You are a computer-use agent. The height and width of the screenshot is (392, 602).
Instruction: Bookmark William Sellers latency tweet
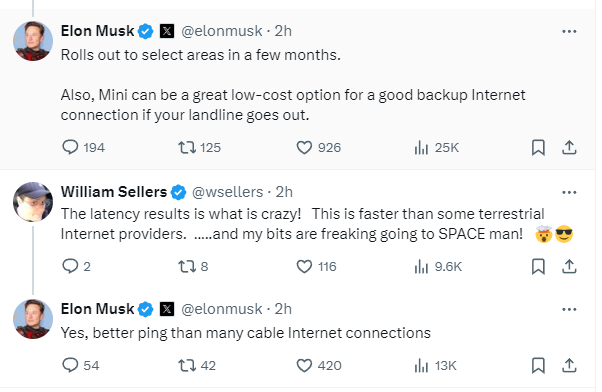(538, 266)
